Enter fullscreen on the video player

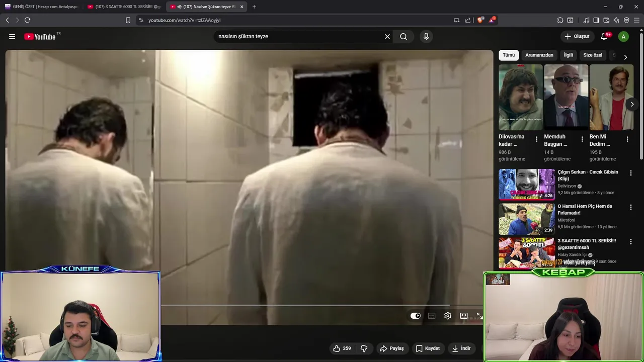point(479,316)
